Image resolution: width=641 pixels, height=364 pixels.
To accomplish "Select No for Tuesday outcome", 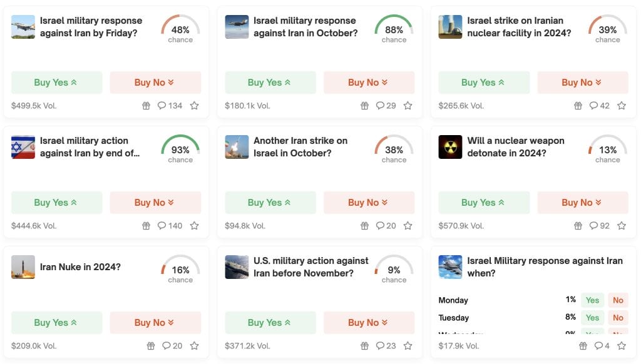I will click(618, 318).
